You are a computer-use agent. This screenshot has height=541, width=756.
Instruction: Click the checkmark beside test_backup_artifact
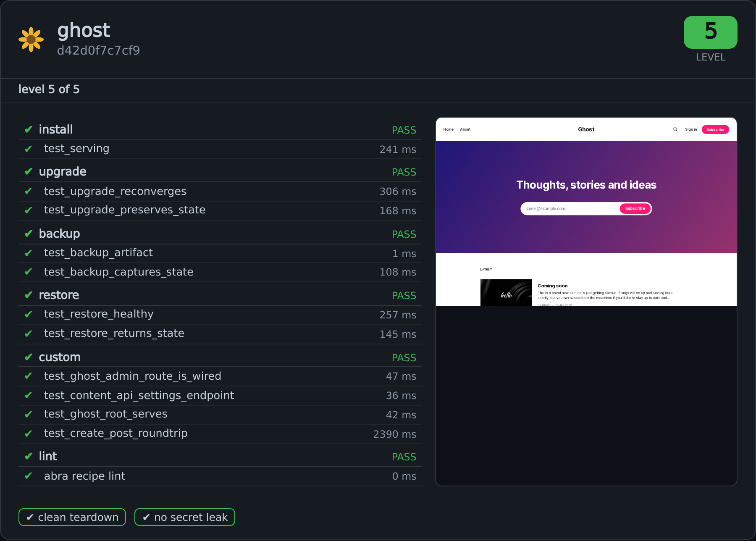pos(29,253)
